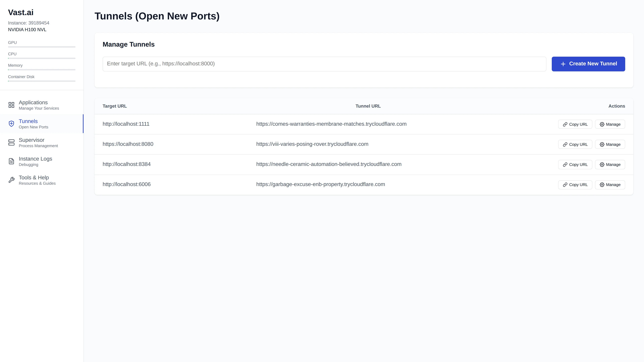
Task: Click link icon for localhost:6006 Copy URL
Action: (x=565, y=185)
